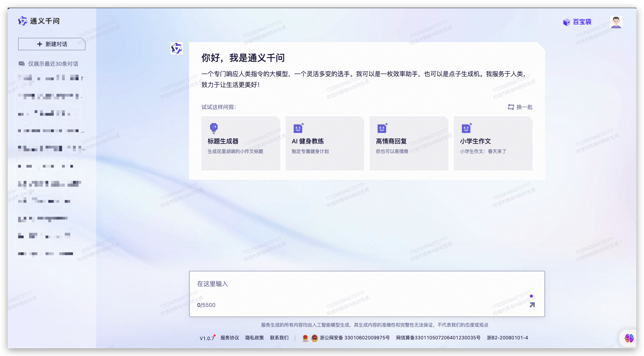644x356 pixels.
Task: Focus the 在这里输入 message box
Action: tap(367, 294)
